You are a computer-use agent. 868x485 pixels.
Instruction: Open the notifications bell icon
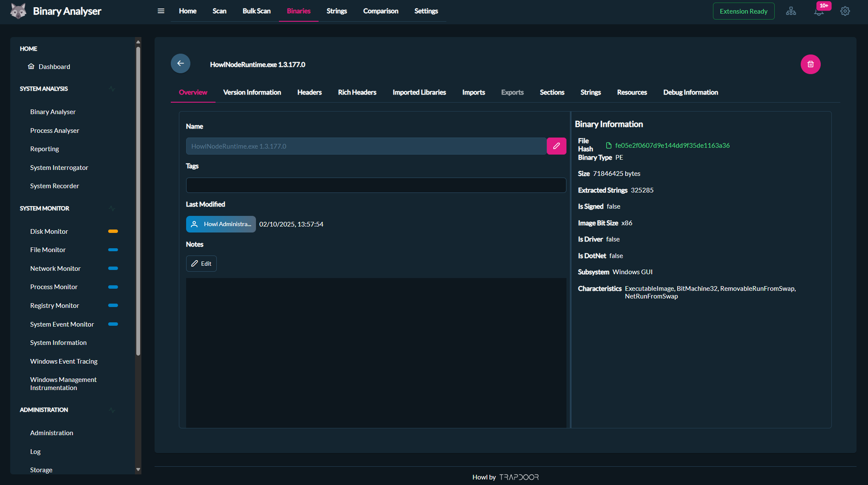pos(818,11)
